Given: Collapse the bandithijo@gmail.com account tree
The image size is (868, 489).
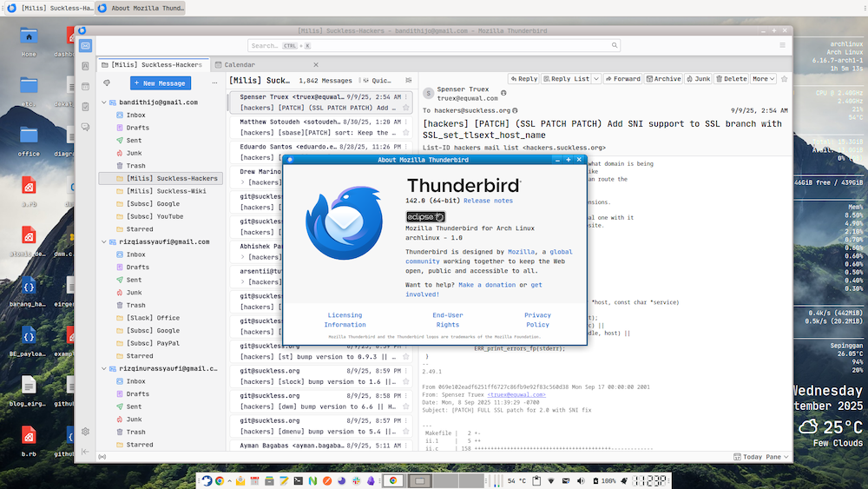Looking at the screenshot, I should (x=105, y=102).
